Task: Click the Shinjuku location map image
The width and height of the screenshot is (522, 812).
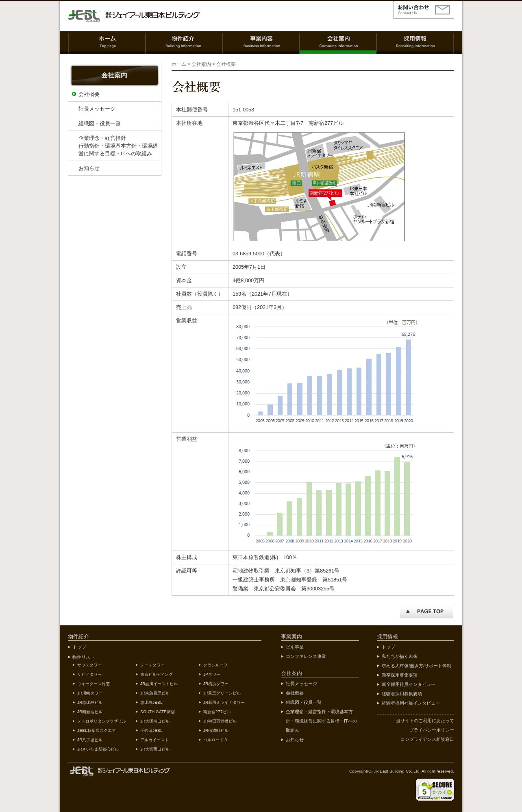Action: [x=319, y=187]
